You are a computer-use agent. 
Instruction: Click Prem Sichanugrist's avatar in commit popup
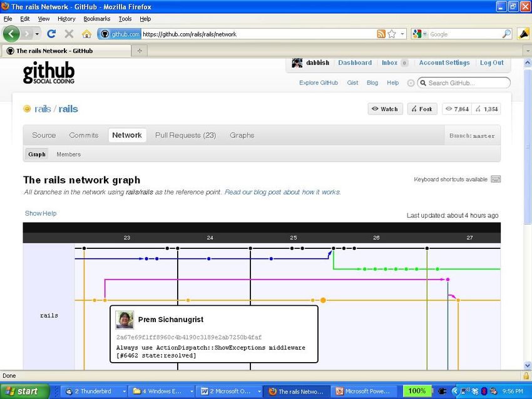click(125, 320)
